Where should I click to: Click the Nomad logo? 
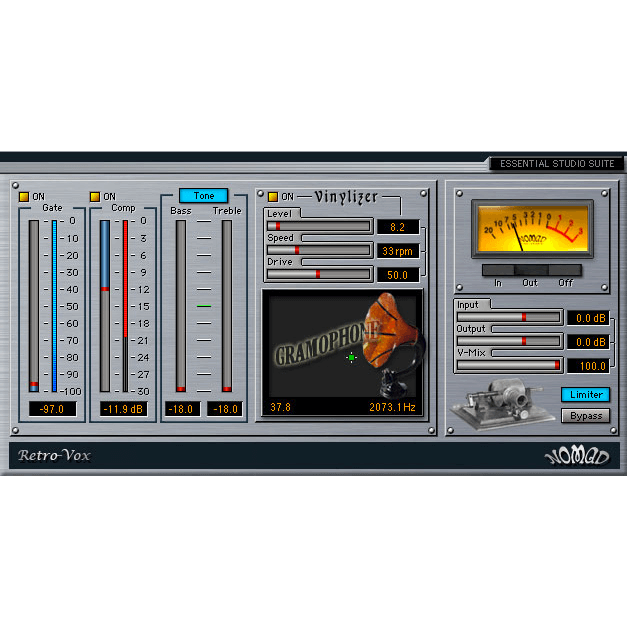click(x=576, y=456)
